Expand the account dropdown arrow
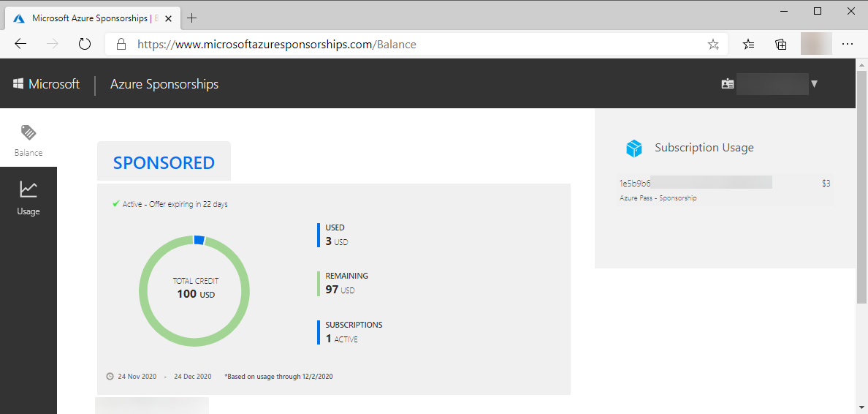Viewport: 868px width, 414px height. [x=814, y=84]
